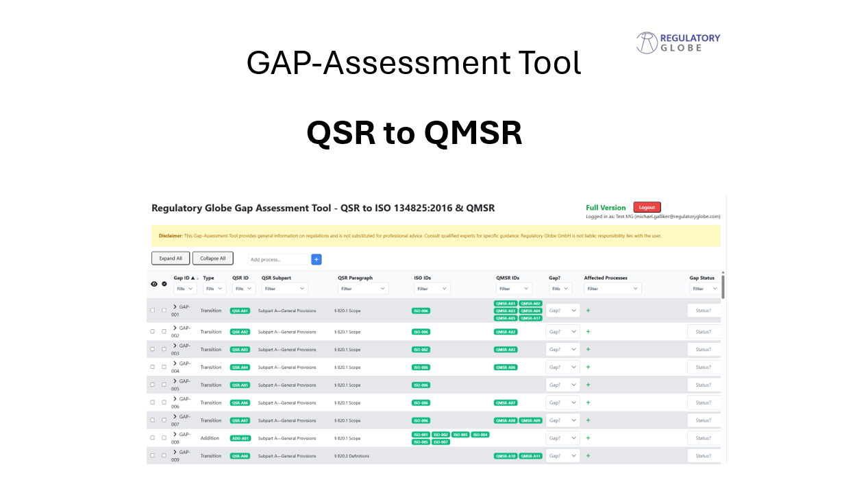Click the Collapse All button
Viewport: 868px width, 504px height.
click(x=213, y=259)
